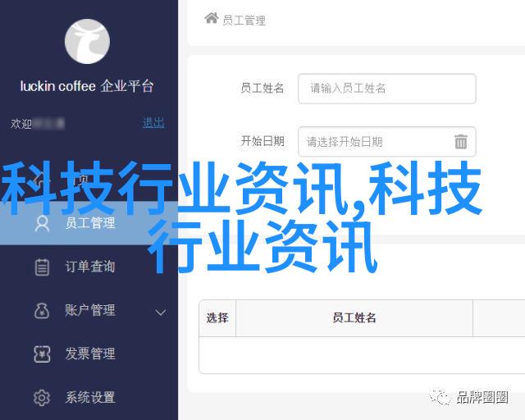This screenshot has width=525, height=420.
Task: Click the 退出 logout link
Action: coord(153,123)
